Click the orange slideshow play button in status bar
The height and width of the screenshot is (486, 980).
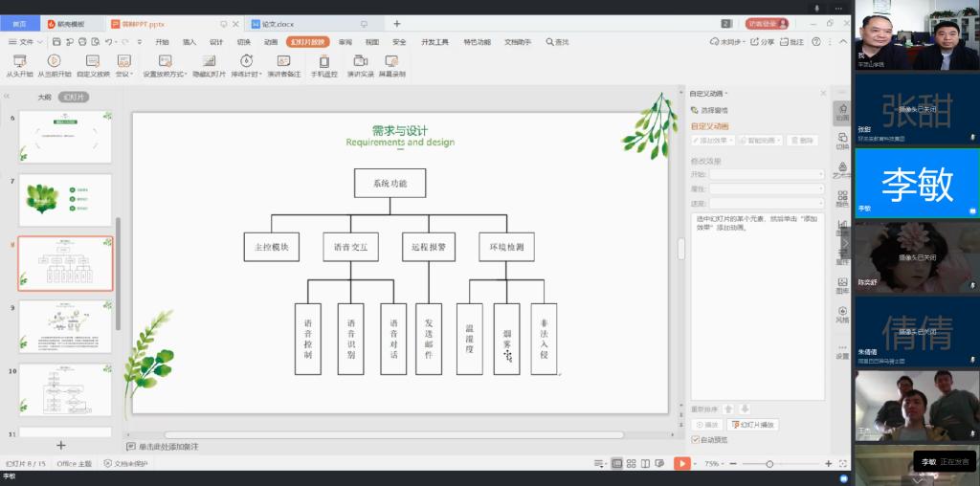coord(681,463)
